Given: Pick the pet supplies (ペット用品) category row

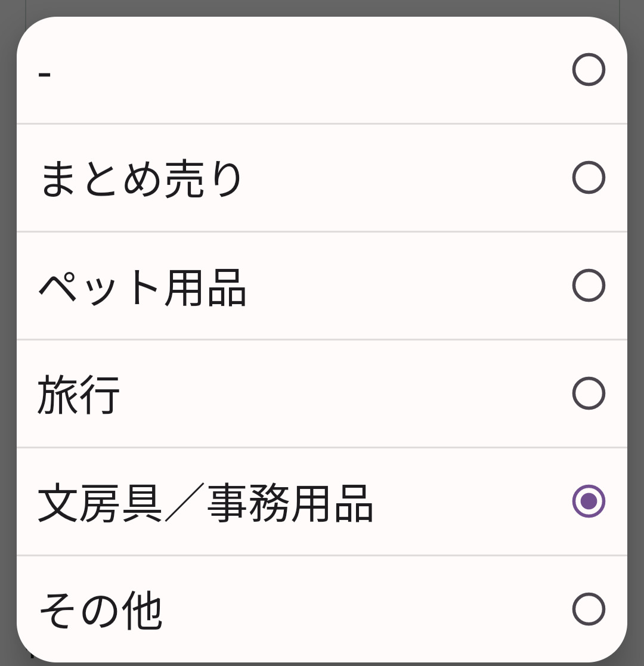Looking at the screenshot, I should [322, 286].
